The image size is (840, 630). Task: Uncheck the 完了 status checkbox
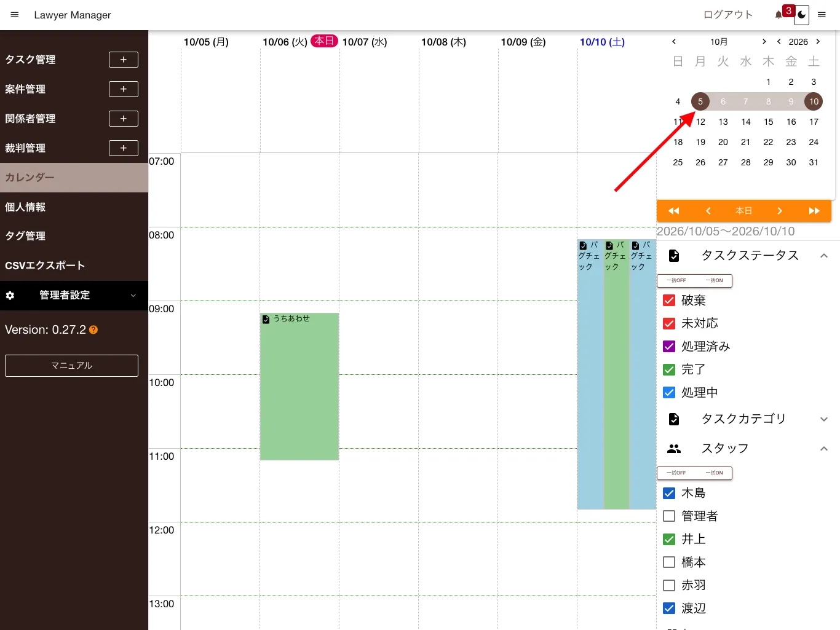point(669,369)
